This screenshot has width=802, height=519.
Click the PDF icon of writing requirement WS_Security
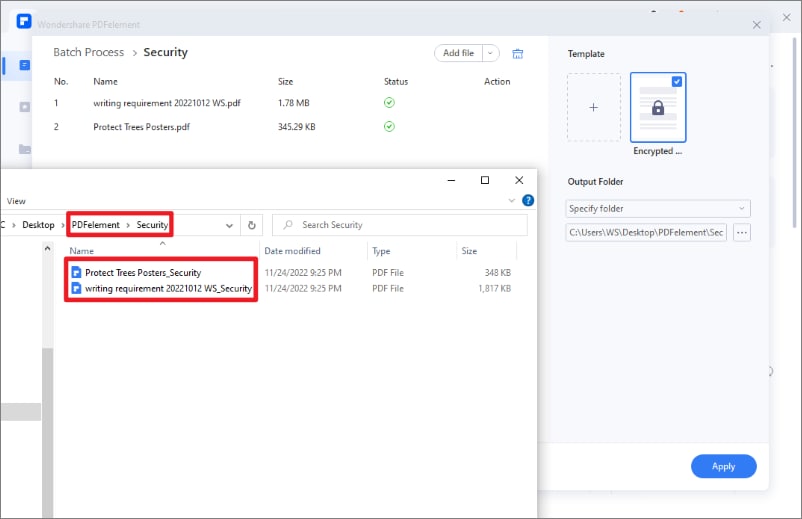(x=76, y=288)
